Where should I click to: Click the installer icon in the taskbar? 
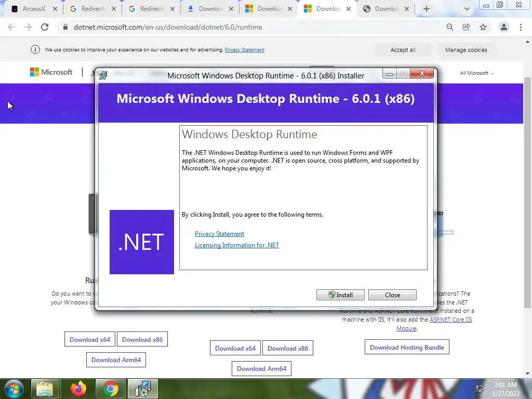(143, 389)
